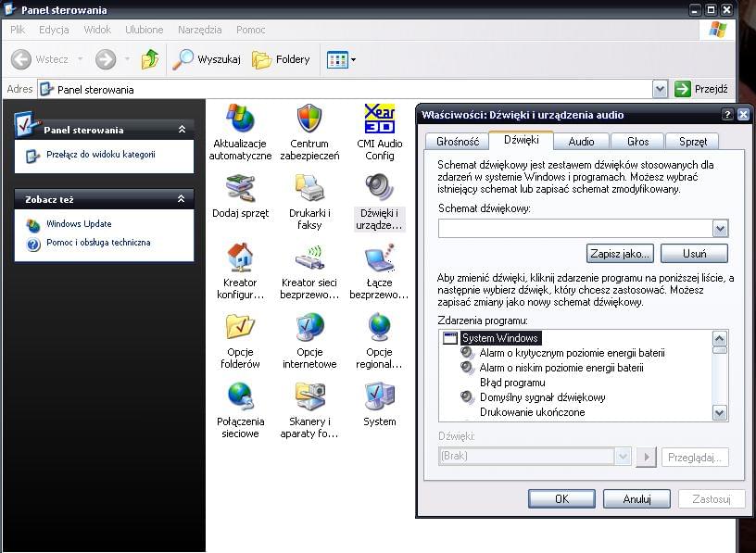Select Alarm o krytycznym poziomie energii baterii
This screenshot has width=756, height=553.
tap(572, 353)
